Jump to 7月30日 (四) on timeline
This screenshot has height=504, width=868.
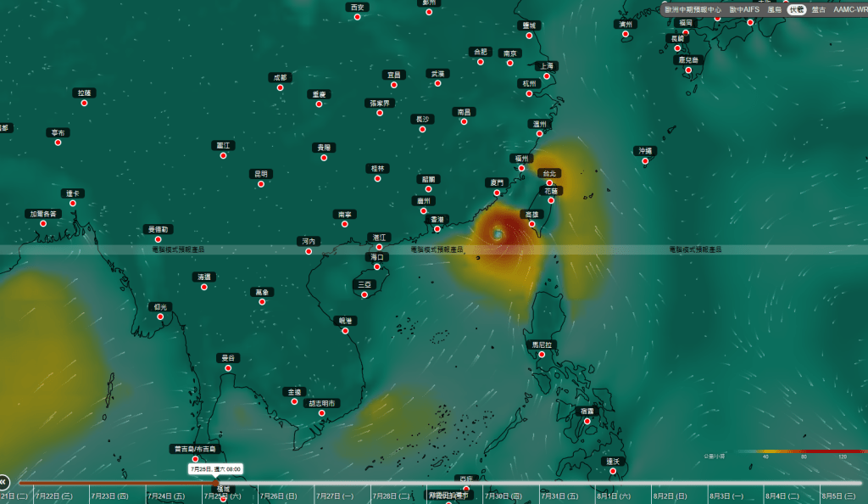pos(503,496)
